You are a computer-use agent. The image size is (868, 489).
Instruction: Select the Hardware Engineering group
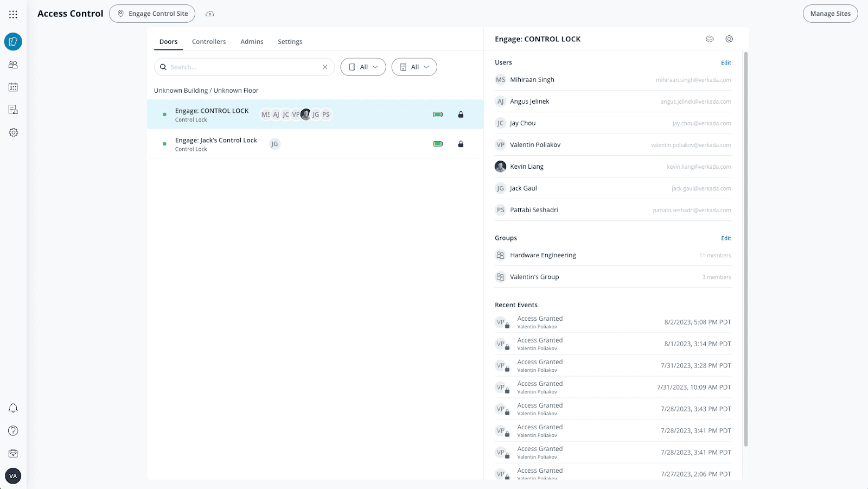click(542, 255)
